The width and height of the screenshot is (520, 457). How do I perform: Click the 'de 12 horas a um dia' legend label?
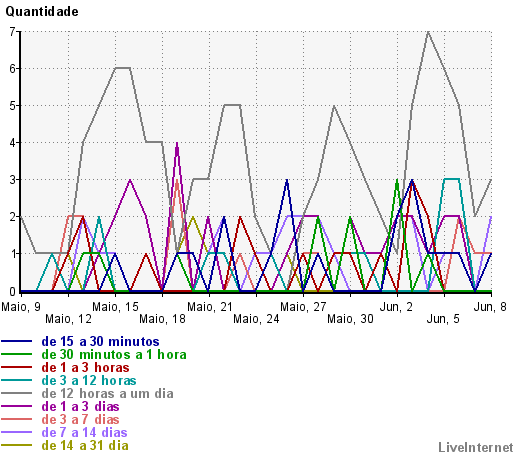(x=108, y=394)
